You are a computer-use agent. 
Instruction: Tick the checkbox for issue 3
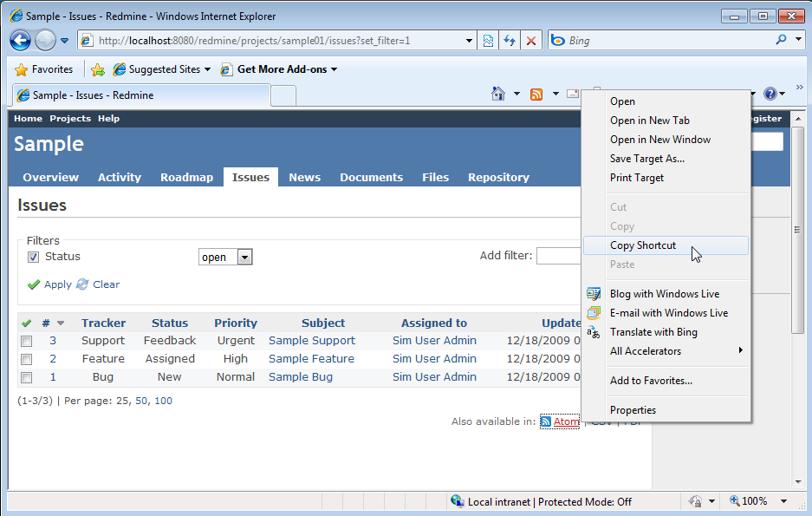point(26,341)
